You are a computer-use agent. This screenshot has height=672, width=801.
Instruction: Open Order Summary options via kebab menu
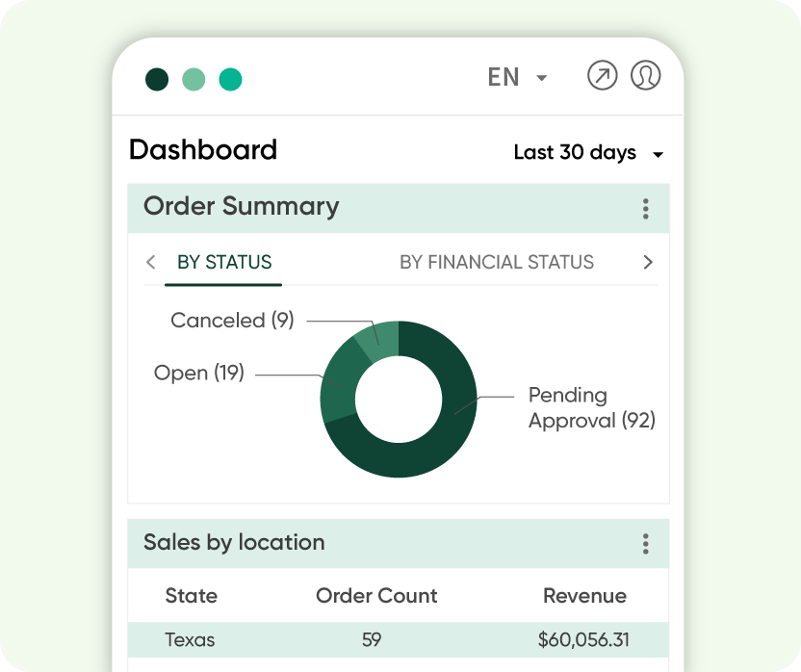coord(646,208)
